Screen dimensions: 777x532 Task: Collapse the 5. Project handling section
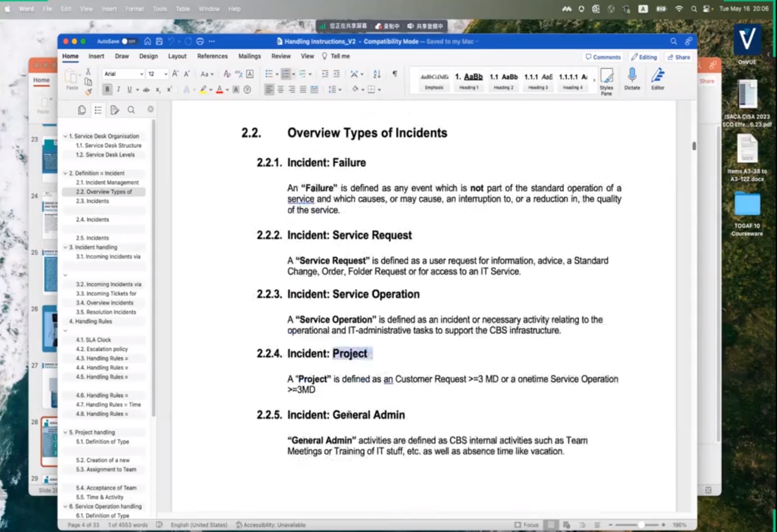click(x=65, y=432)
